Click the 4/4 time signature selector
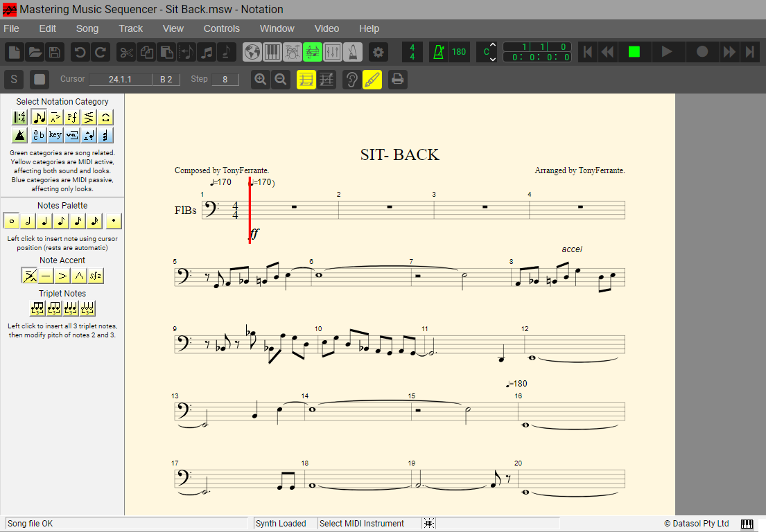Viewport: 766px width, 532px height. 412,52
